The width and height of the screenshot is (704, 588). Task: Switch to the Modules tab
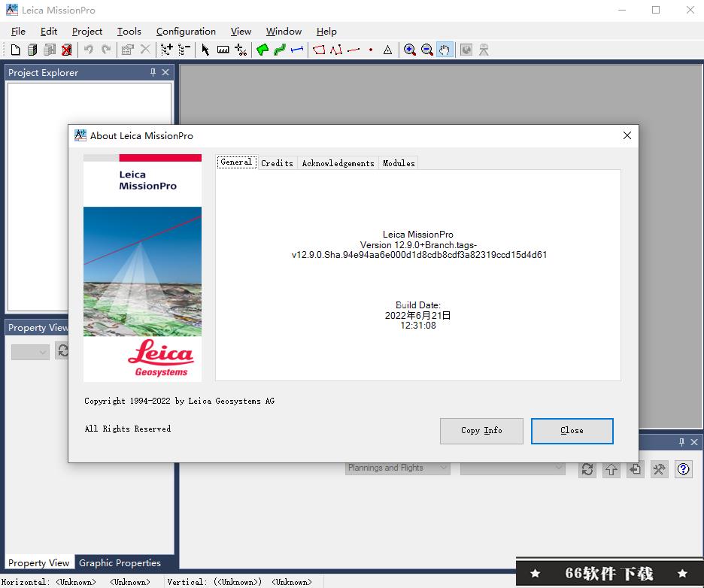click(x=399, y=163)
